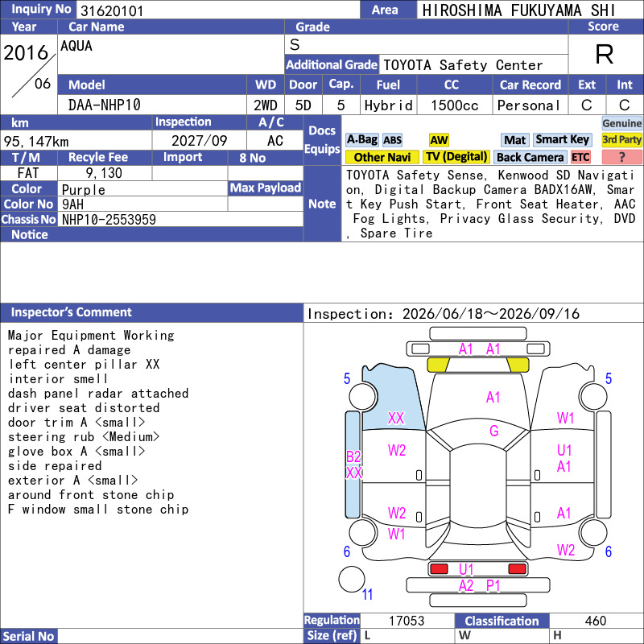
Task: Select the Notice header bar
Action: click(x=152, y=234)
